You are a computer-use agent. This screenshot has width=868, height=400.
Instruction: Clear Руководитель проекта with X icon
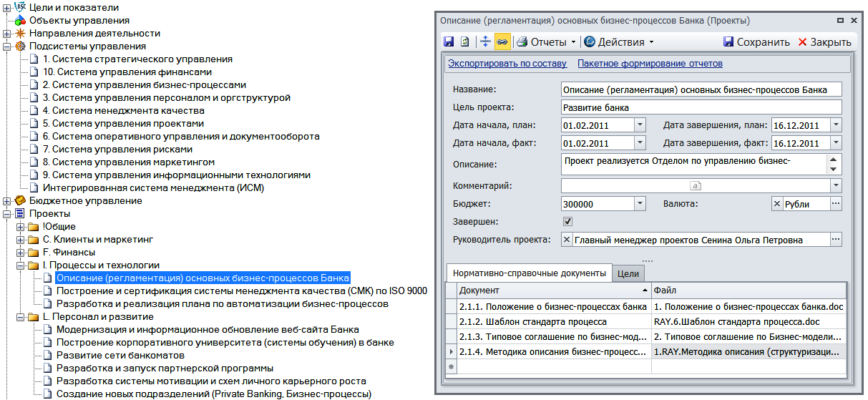coord(567,240)
